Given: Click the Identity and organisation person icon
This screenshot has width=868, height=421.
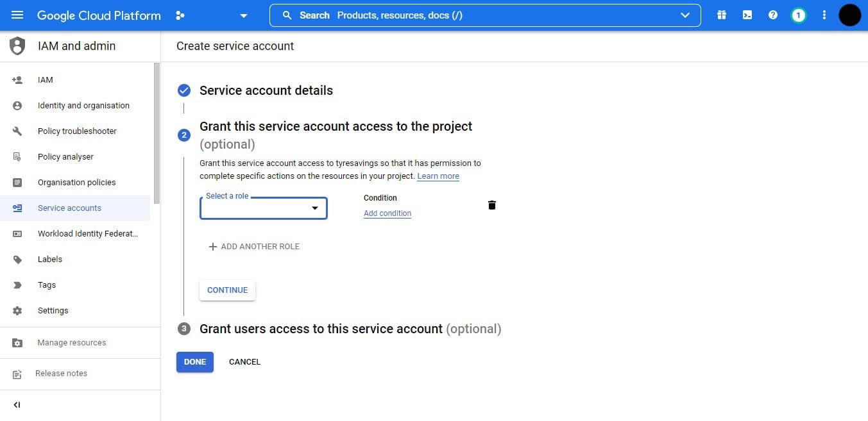Looking at the screenshot, I should pos(17,106).
